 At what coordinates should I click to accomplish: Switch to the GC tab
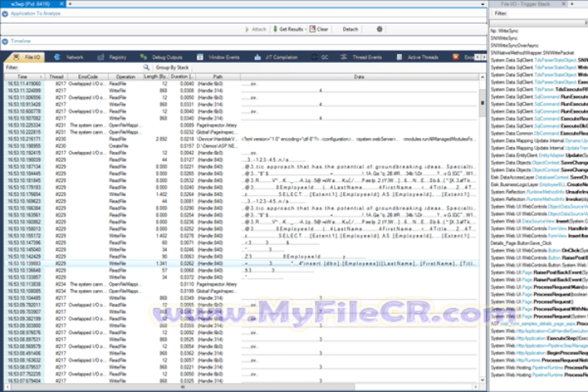(x=320, y=57)
